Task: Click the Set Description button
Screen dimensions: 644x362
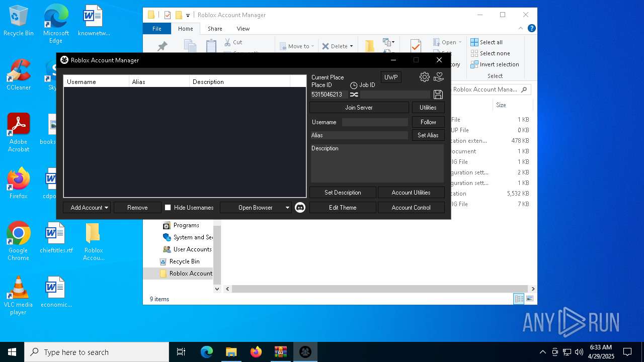Action: click(x=343, y=192)
